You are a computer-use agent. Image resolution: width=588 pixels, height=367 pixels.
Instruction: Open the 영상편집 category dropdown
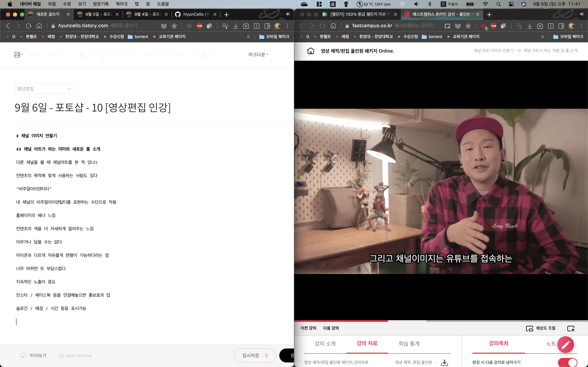tap(44, 89)
